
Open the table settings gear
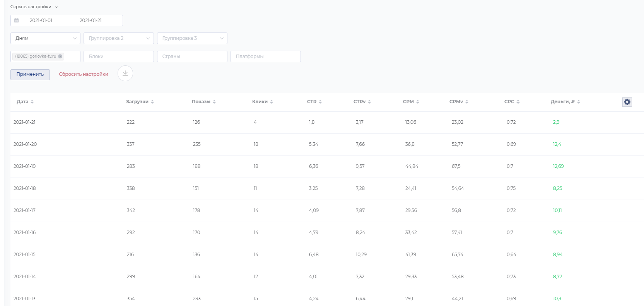(627, 102)
